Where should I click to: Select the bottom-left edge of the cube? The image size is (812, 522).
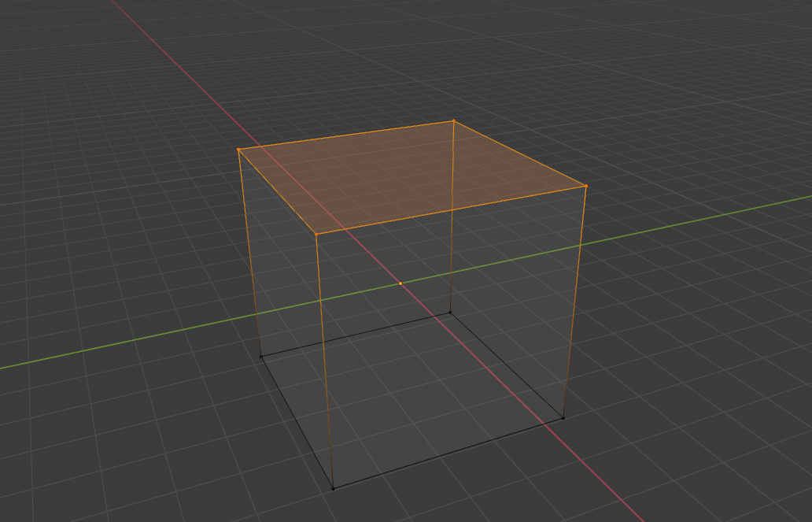click(x=297, y=421)
